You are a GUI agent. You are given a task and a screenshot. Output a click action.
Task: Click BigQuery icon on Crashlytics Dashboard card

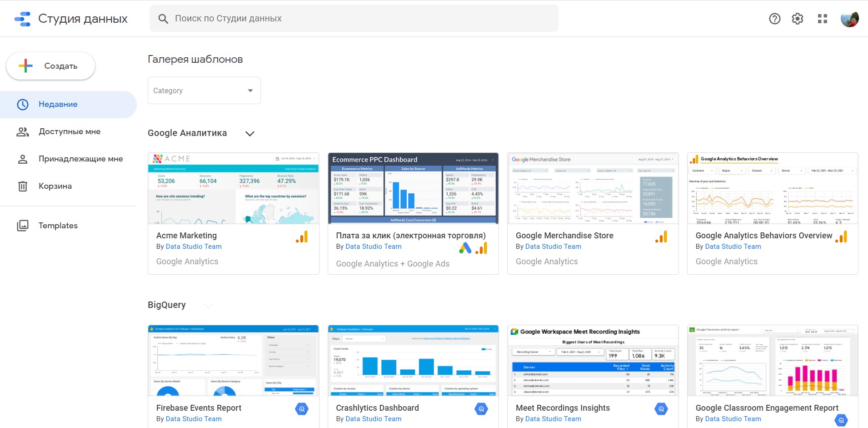click(x=481, y=409)
